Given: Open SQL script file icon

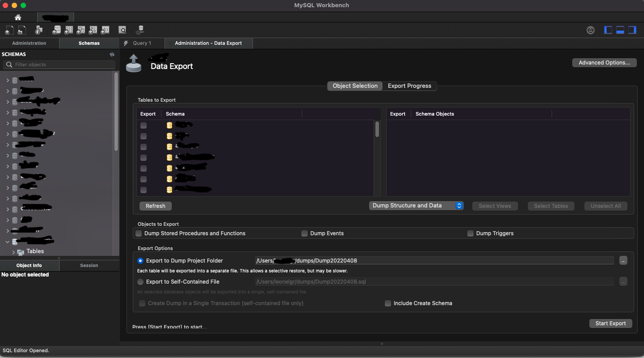Looking at the screenshot, I should pyautogui.click(x=22, y=30).
